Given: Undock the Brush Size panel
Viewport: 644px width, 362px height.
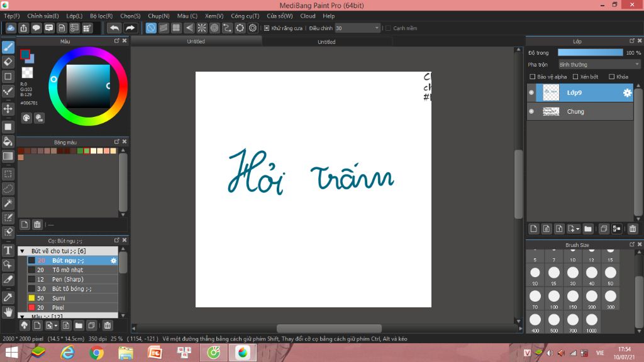Looking at the screenshot, I should [x=631, y=244].
